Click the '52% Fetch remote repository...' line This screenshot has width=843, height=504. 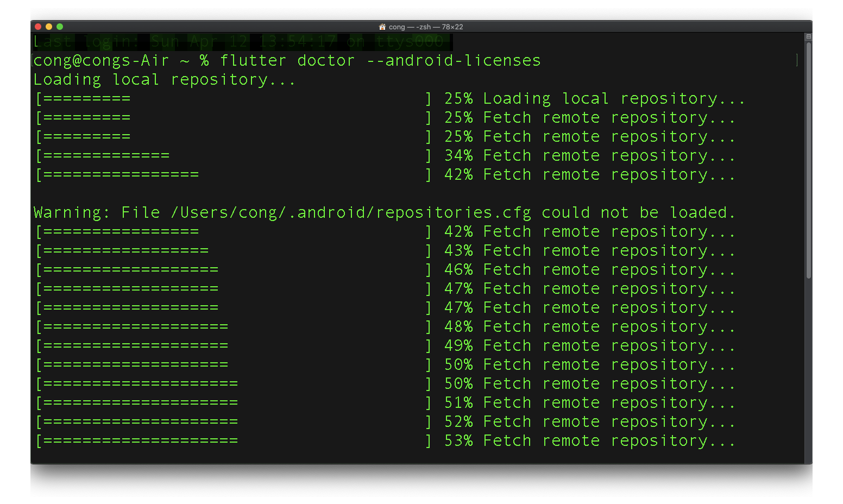coord(589,421)
